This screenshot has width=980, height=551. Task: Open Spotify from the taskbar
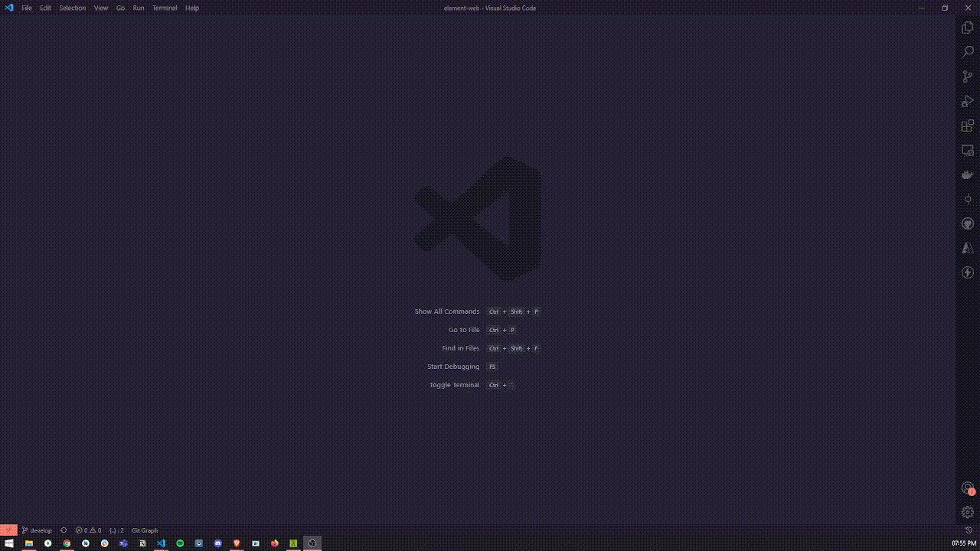pos(180,543)
